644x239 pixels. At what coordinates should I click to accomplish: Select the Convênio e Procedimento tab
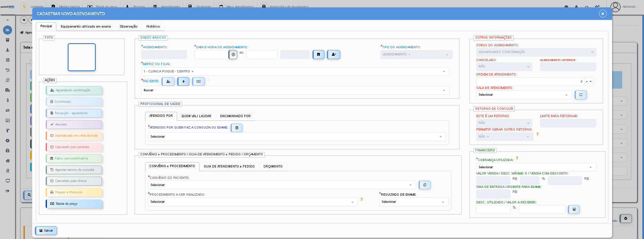(172, 166)
